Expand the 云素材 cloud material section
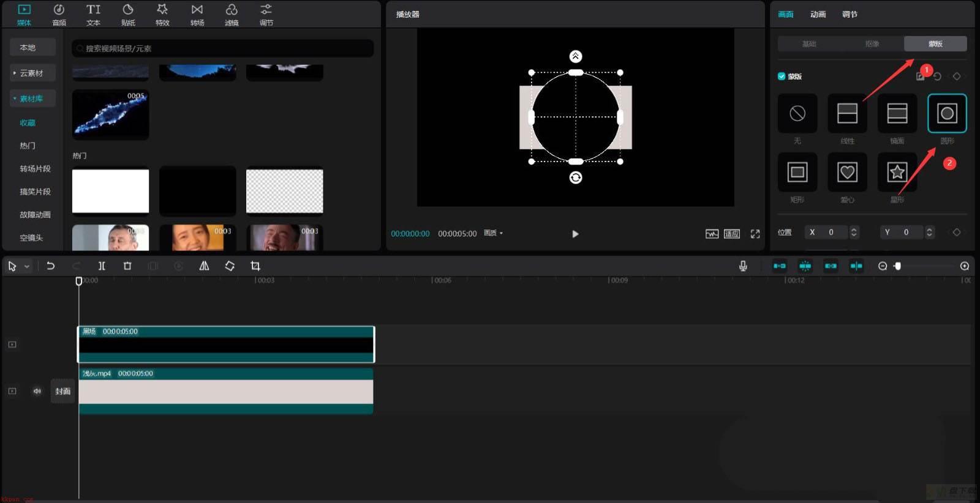980x503 pixels. pos(32,73)
